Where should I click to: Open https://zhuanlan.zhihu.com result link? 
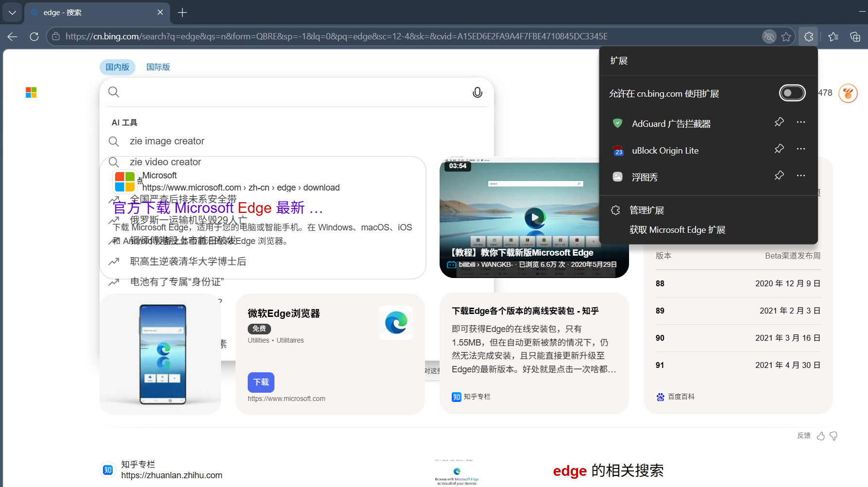tap(172, 475)
